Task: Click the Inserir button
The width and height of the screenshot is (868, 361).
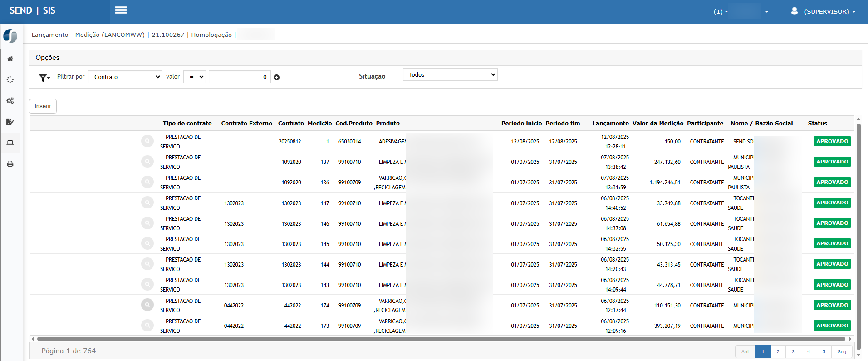Action: tap(43, 106)
